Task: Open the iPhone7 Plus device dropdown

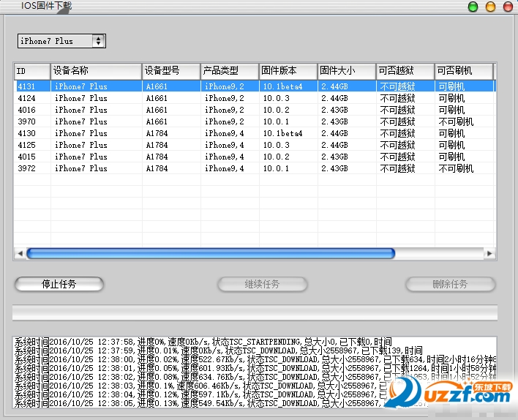Action: click(61, 41)
